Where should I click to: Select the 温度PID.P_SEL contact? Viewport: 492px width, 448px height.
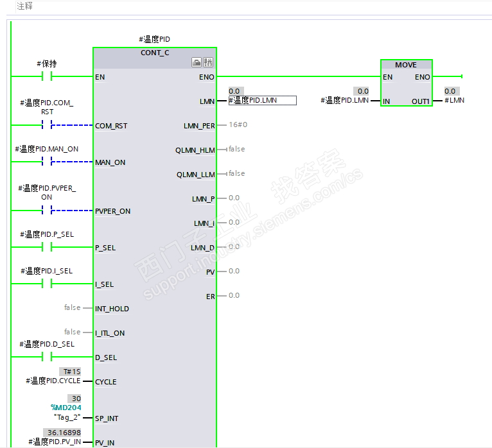coord(47,247)
